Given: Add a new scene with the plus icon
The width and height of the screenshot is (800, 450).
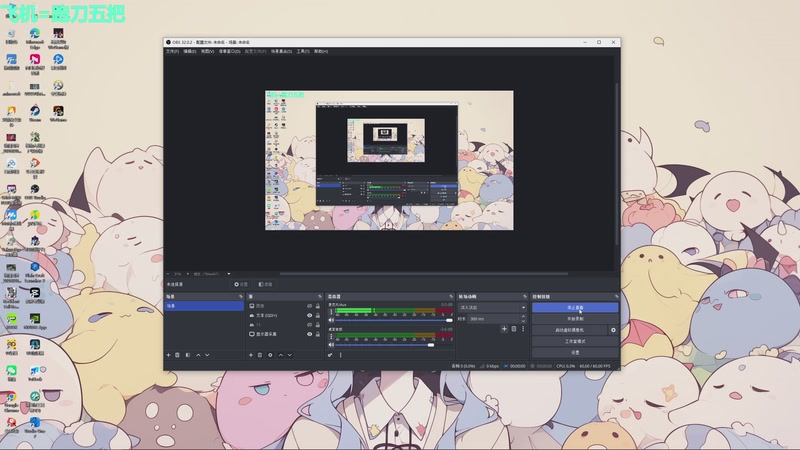Looking at the screenshot, I should tap(168, 355).
